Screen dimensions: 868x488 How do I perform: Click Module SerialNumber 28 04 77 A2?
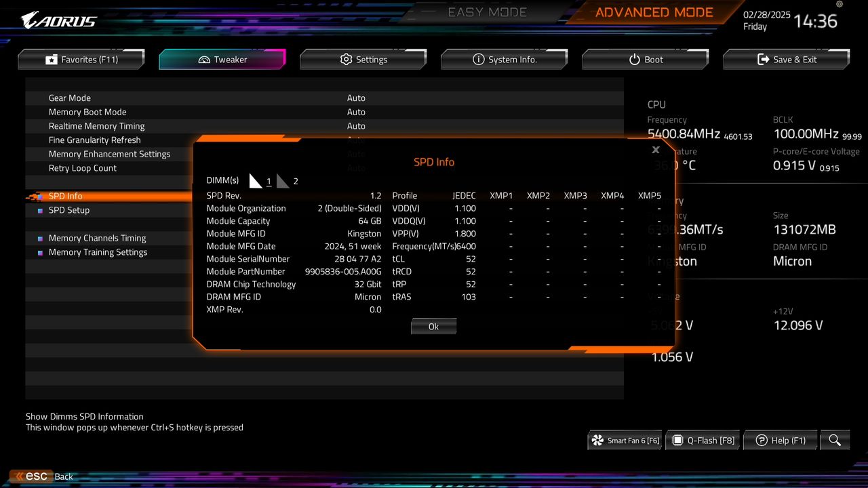point(358,259)
